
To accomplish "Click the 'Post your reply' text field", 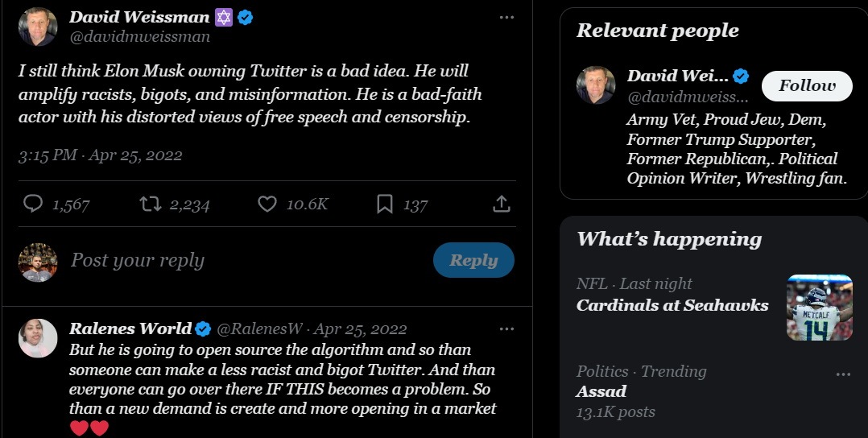I will click(x=242, y=260).
